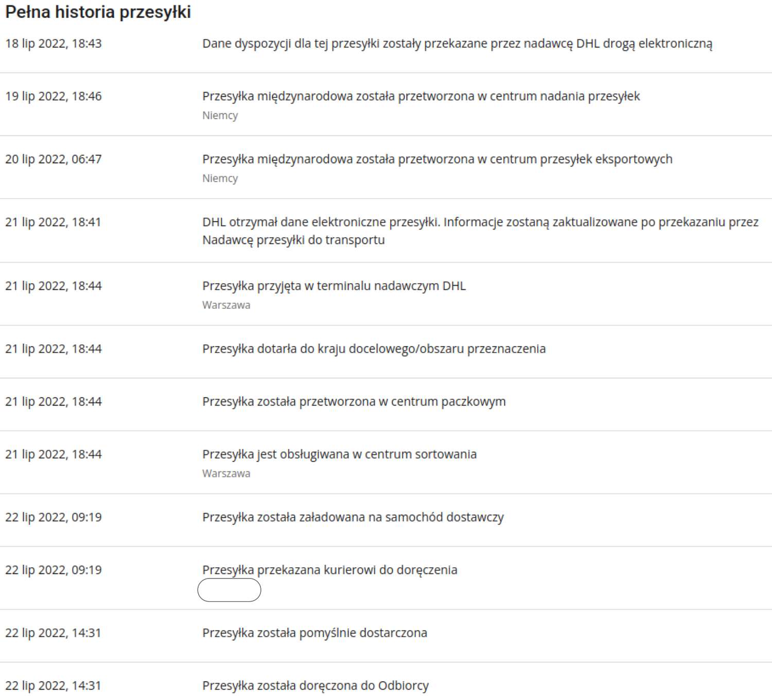Select the 19 lip 2022, 18:46 date entry
Viewport: 772px width, 700px height.
tap(54, 96)
